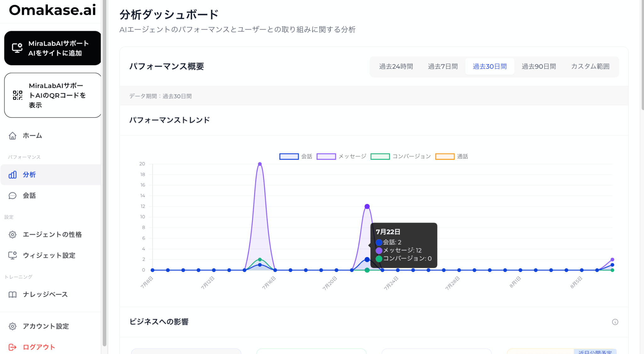Click the blue 会話 legend color box
Screen dimensions: 644x354
click(x=289, y=157)
